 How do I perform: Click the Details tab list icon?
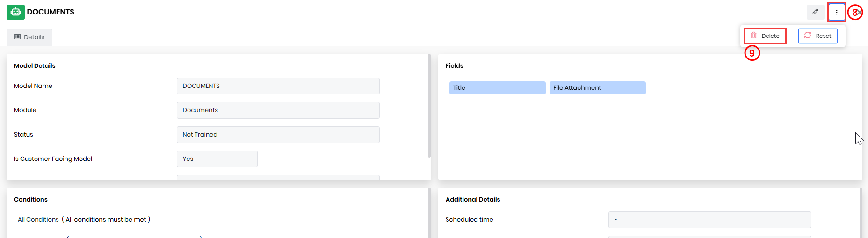coord(18,37)
